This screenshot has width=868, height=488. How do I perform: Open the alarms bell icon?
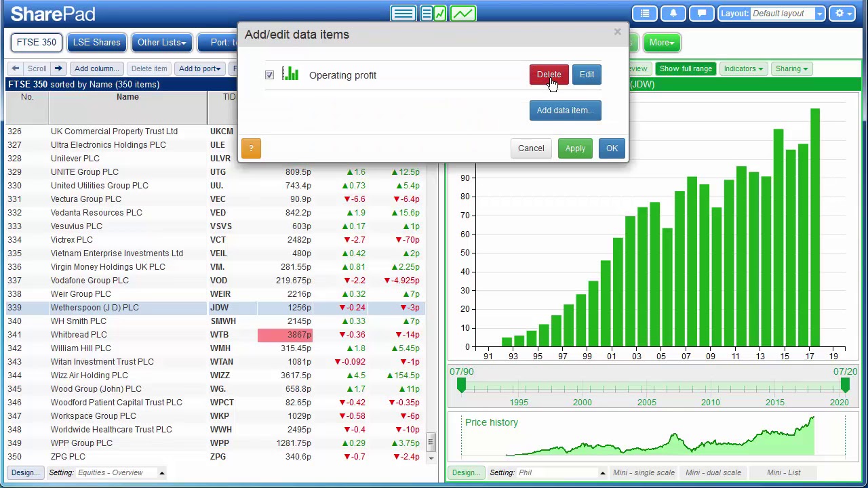pos(673,14)
